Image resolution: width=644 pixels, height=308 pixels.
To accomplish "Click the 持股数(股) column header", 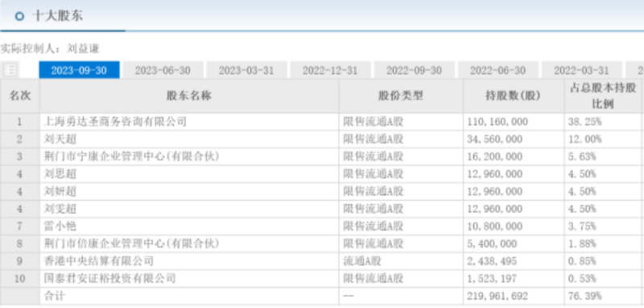I will tap(514, 96).
